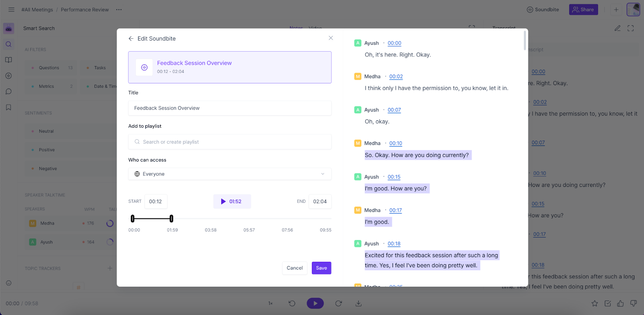
Task: Open the book icon in sidebar
Action: tap(8, 60)
